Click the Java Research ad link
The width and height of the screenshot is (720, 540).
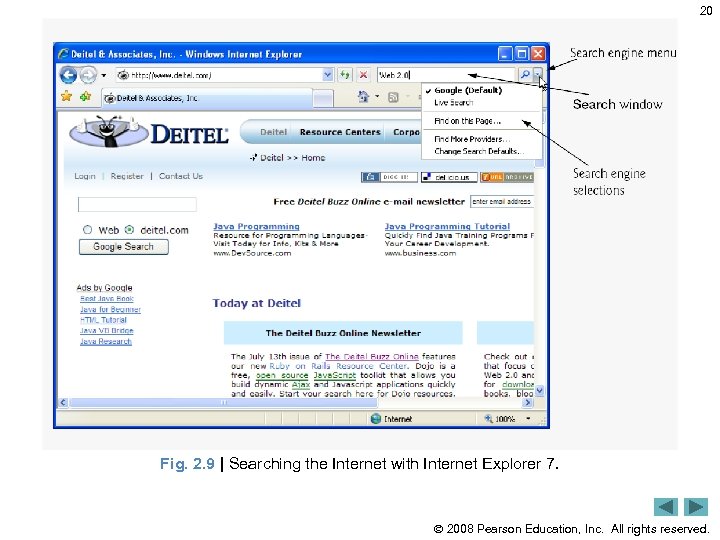pyautogui.click(x=106, y=342)
